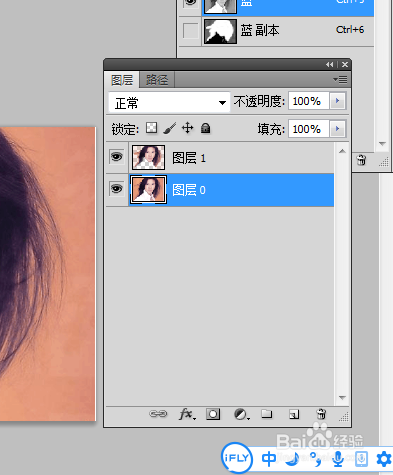Start voice input with microphone icon
The image size is (393, 475).
(338, 459)
